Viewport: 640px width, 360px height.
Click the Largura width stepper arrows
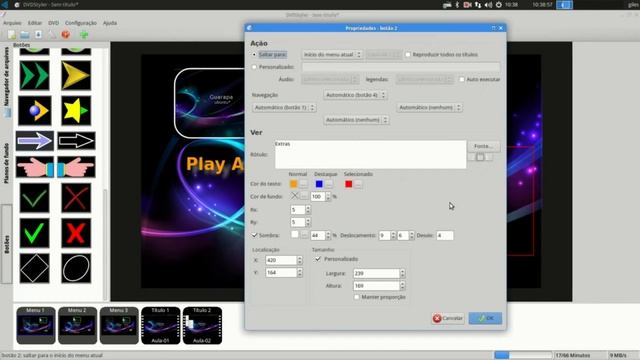tap(402, 273)
